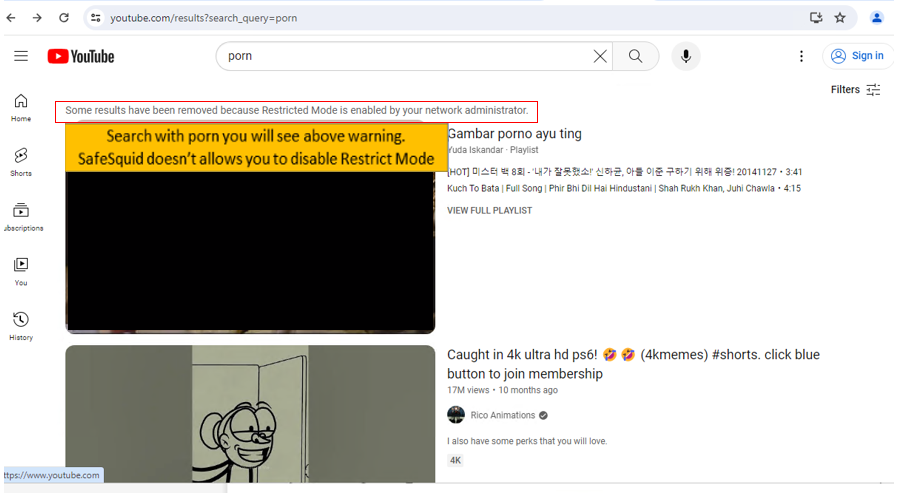The width and height of the screenshot is (901, 495).
Task: Run search with magnifier button
Action: pos(636,56)
